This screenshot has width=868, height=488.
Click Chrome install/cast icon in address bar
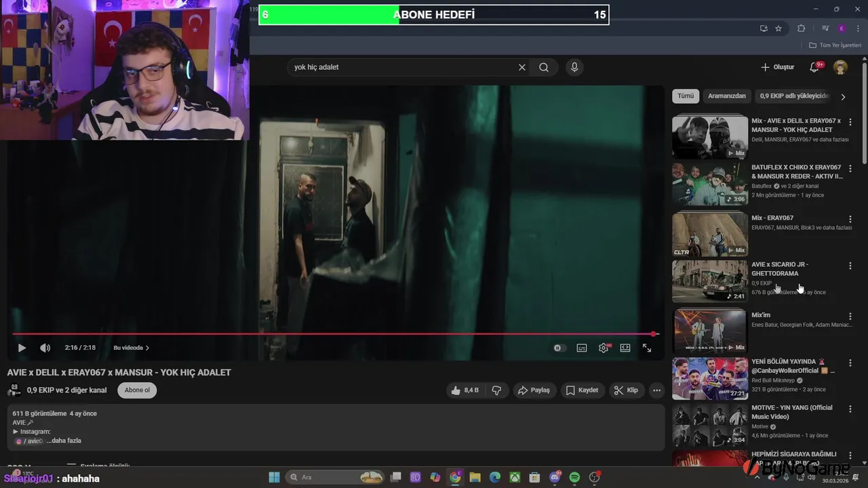pos(764,28)
